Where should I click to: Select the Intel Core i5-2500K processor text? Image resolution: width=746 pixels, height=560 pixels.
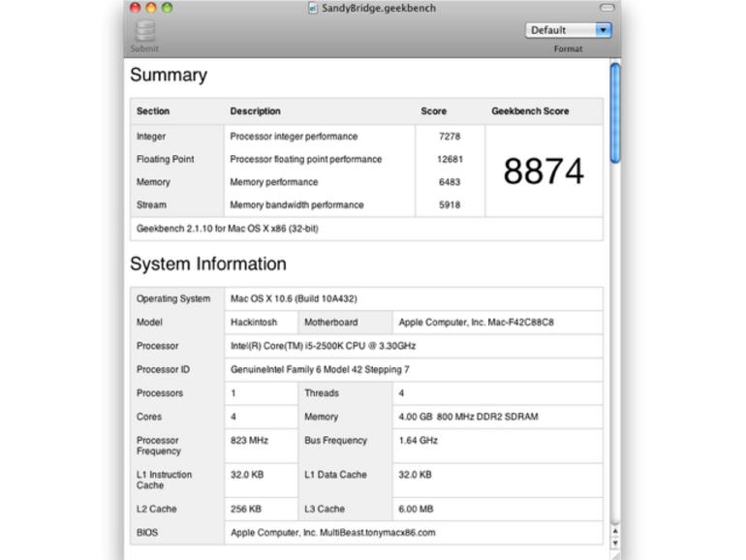click(324, 346)
